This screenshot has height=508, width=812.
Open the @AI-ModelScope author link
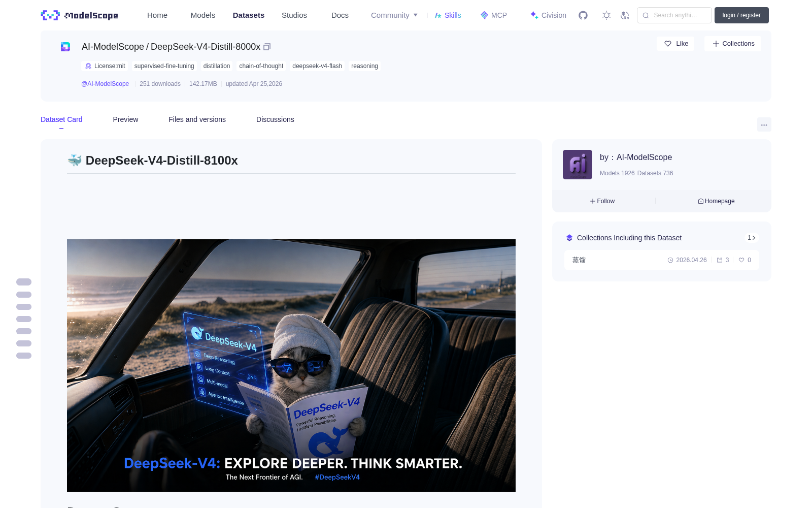coord(105,84)
